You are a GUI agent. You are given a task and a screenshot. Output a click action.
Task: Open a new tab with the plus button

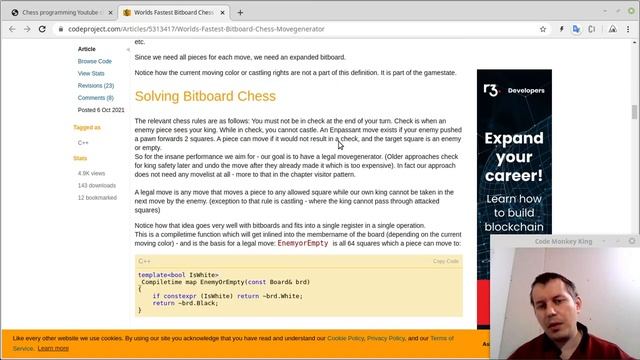tap(240, 13)
